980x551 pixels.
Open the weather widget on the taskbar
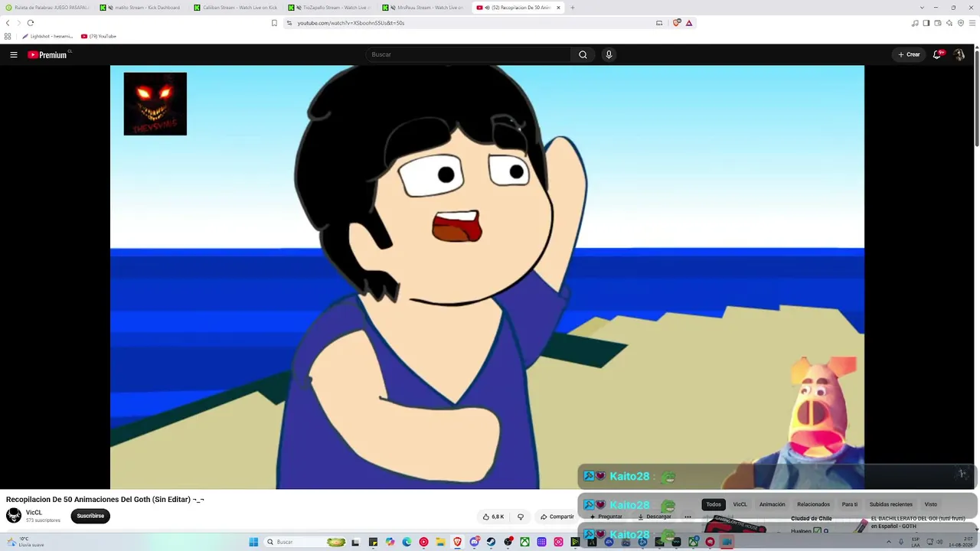(x=25, y=542)
